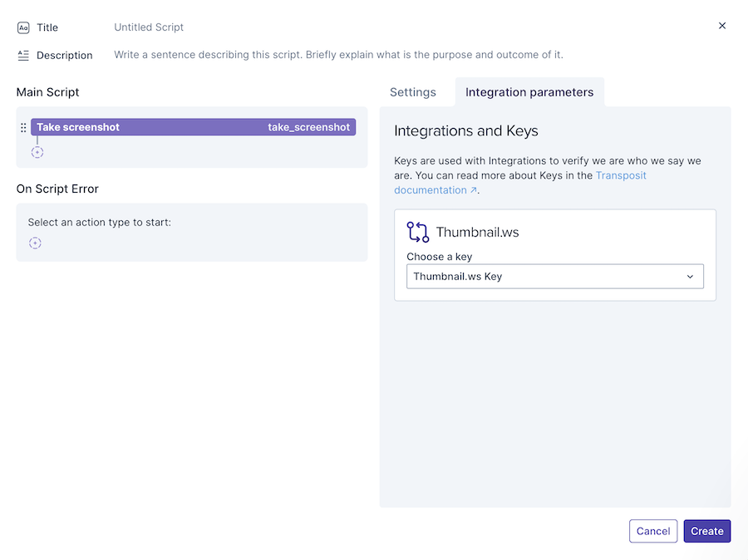Image resolution: width=748 pixels, height=560 pixels.
Task: Open the Thumbnail.ws Key dropdown
Action: [554, 277]
